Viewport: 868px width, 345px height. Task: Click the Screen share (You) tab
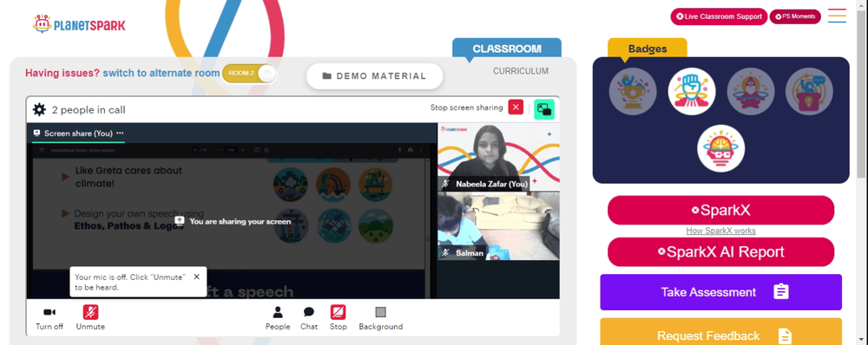point(78,133)
